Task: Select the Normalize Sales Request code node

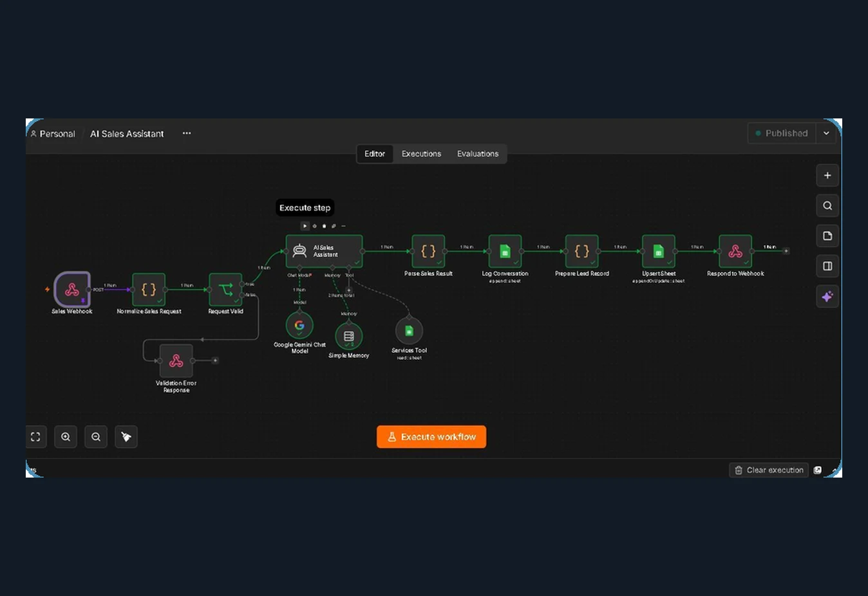Action: [149, 290]
